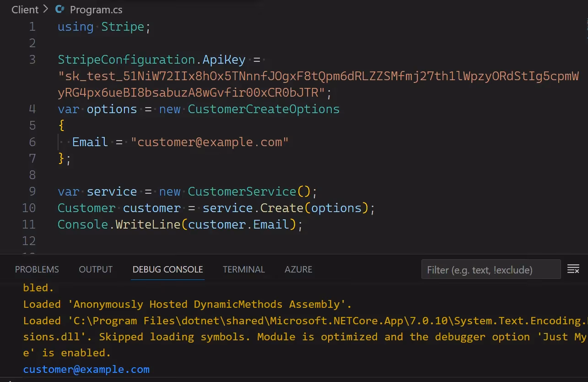588x382 pixels.
Task: Open the Client breadcrumb item
Action: [x=25, y=9]
